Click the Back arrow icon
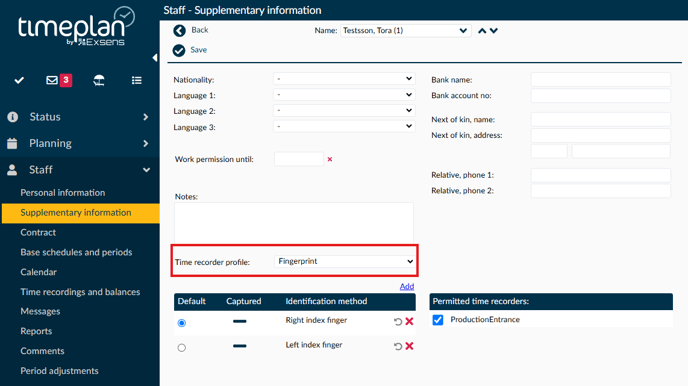 pos(179,30)
